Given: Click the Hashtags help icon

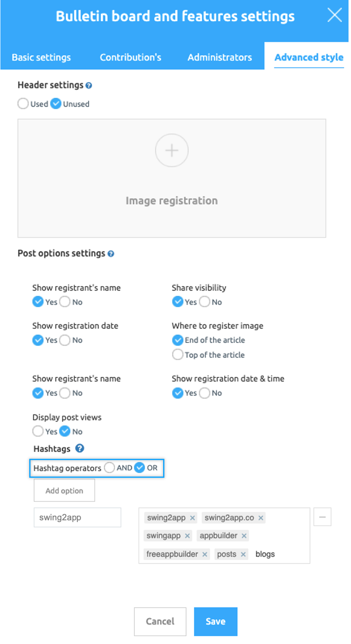Looking at the screenshot, I should coord(80,448).
